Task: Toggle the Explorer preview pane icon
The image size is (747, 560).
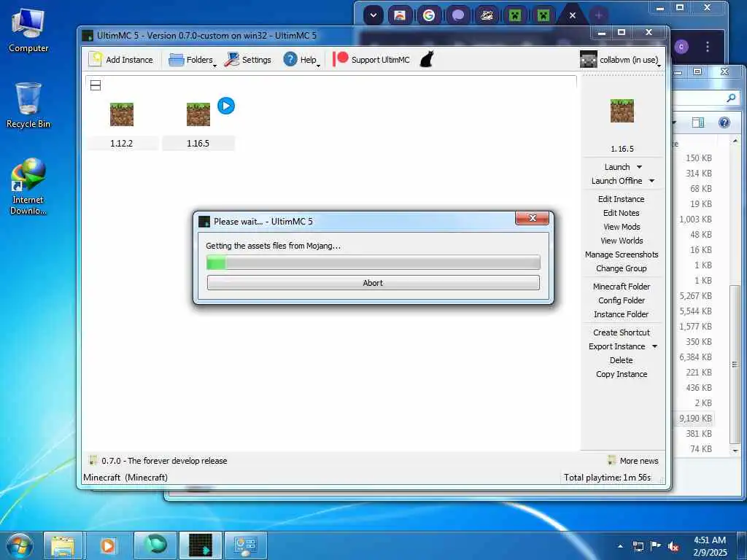Action: (x=698, y=122)
